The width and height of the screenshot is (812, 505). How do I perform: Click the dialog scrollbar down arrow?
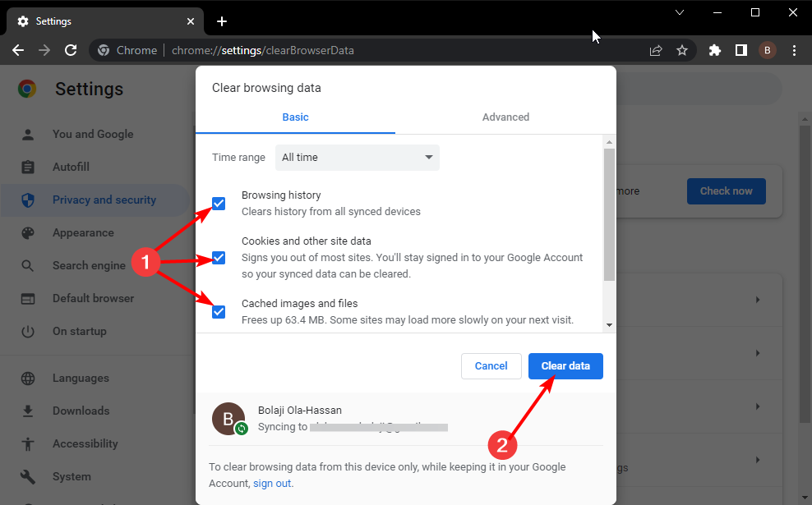point(609,325)
